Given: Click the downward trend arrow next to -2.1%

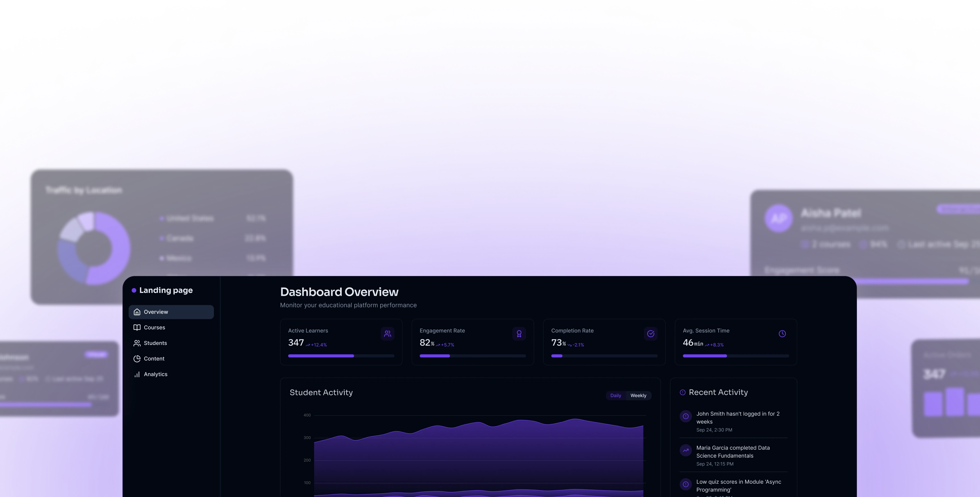Looking at the screenshot, I should tap(569, 345).
